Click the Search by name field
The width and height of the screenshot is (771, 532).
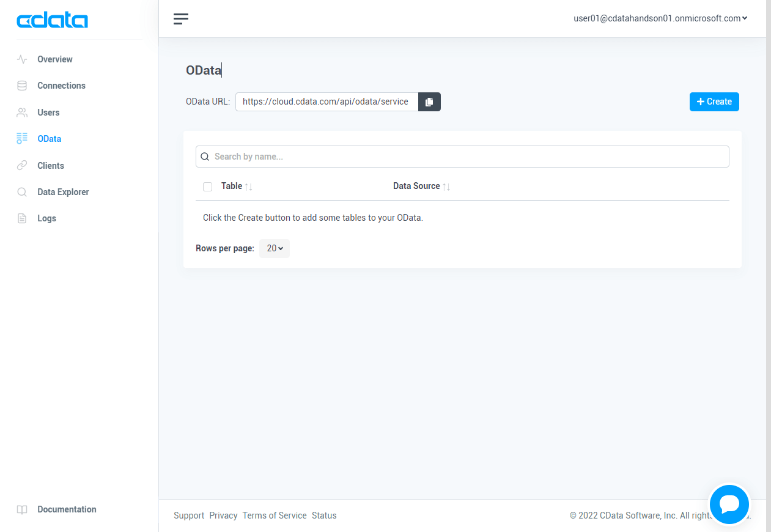click(462, 157)
